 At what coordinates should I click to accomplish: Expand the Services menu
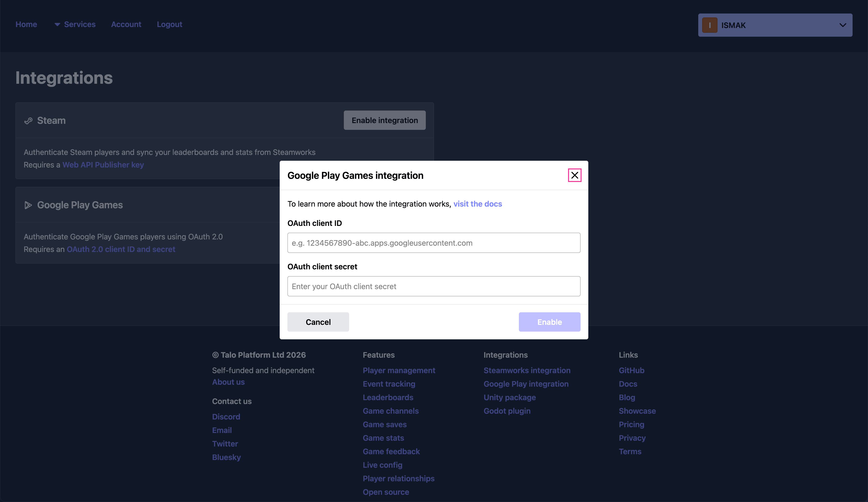(80, 24)
